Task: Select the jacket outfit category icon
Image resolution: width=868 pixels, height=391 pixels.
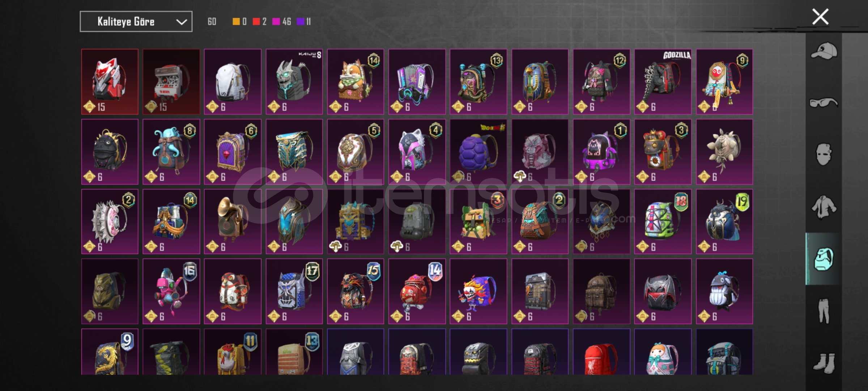Action: pos(824,207)
